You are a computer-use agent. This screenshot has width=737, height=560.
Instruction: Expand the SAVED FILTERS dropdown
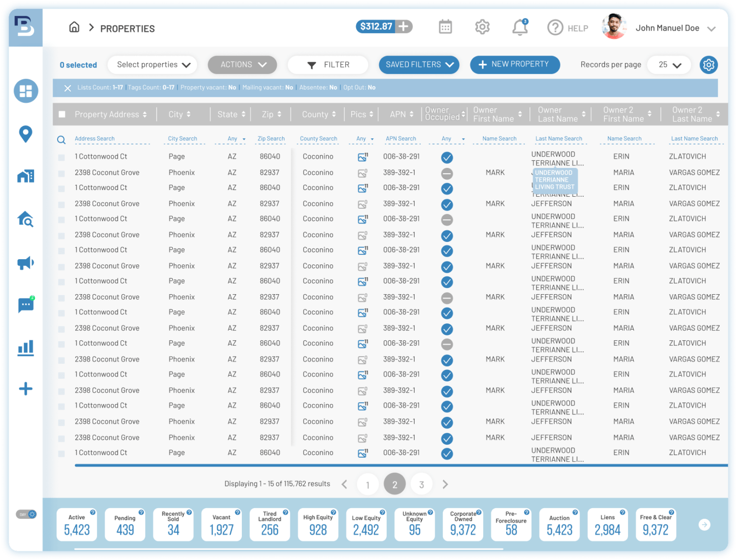coord(418,64)
